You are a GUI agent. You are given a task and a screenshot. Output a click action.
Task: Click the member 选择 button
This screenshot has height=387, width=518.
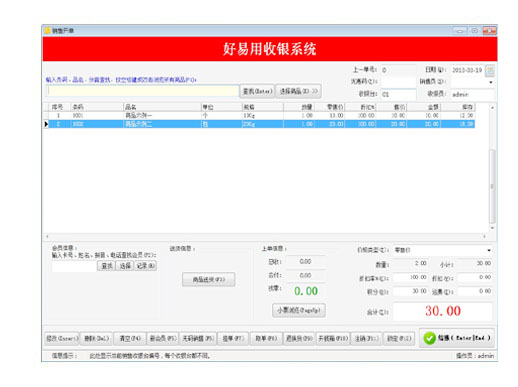click(x=125, y=266)
